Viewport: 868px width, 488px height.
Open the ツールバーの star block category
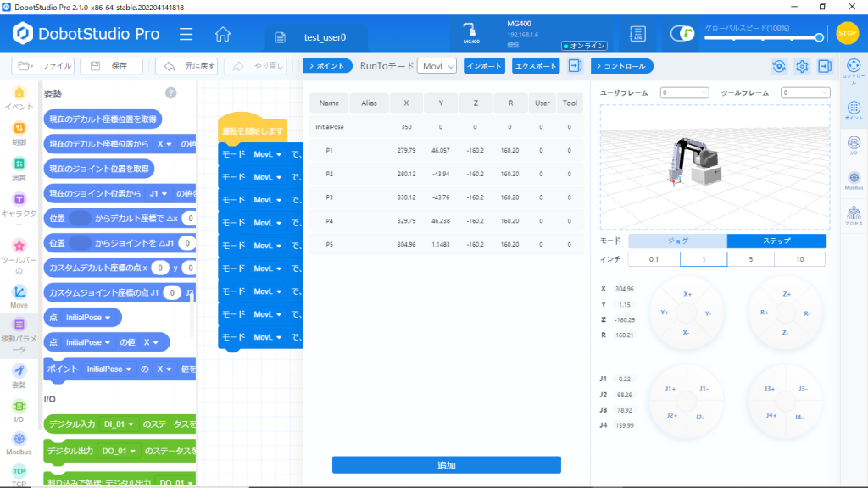(x=19, y=257)
